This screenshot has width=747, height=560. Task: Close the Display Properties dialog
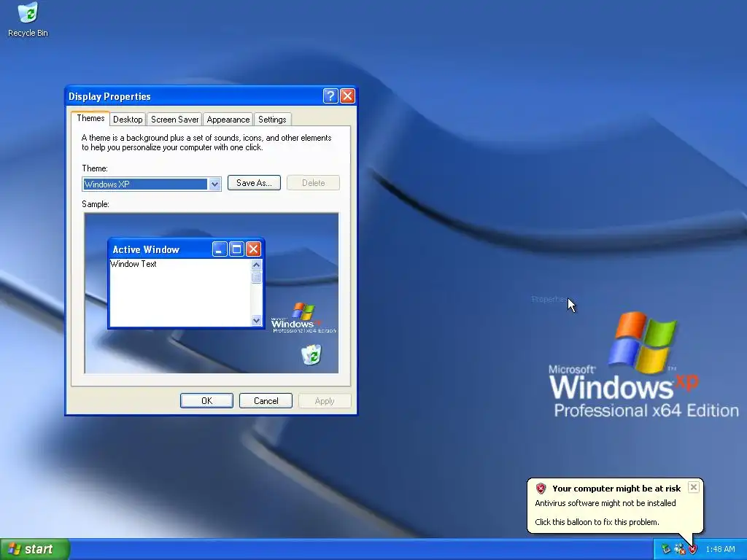(x=347, y=96)
